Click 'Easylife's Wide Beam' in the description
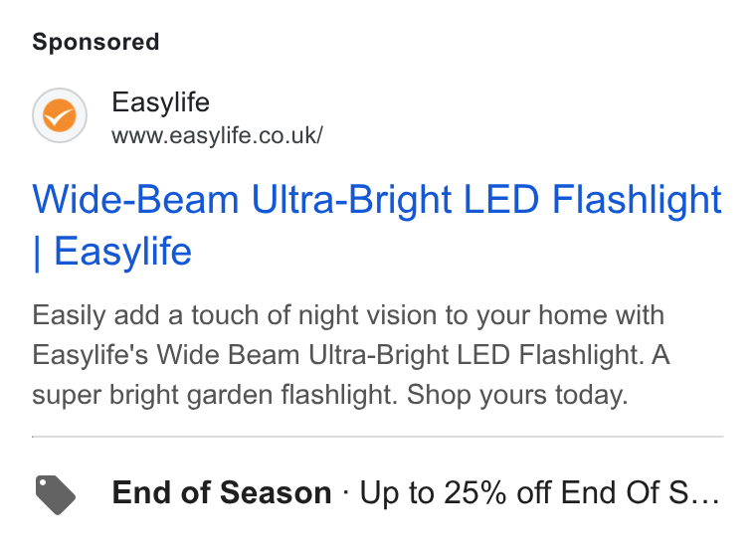Image resolution: width=756 pixels, height=553 pixels. [166, 355]
